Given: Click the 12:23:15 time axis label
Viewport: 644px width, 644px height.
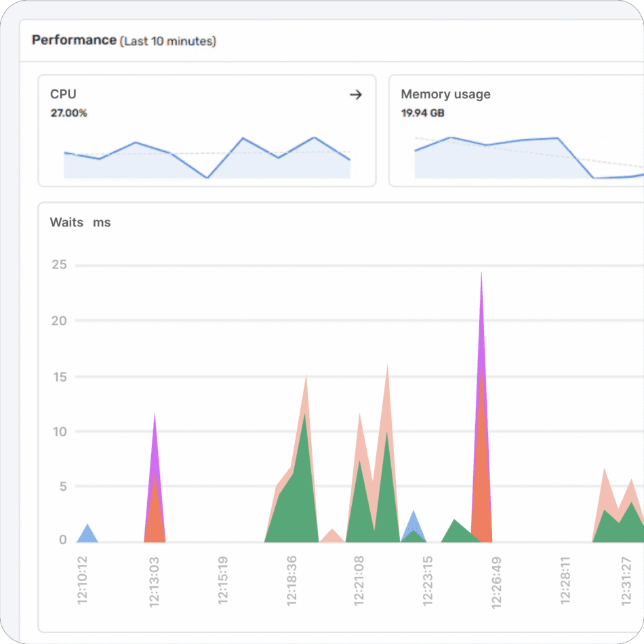Looking at the screenshot, I should pyautogui.click(x=428, y=581).
